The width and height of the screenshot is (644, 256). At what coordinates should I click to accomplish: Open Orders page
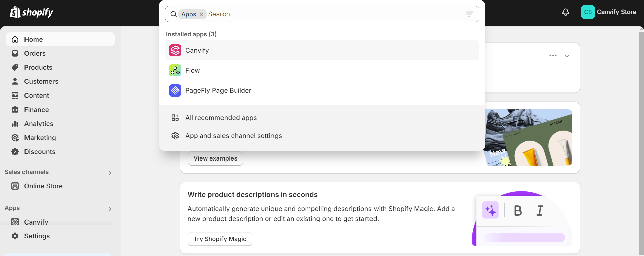tap(60, 53)
